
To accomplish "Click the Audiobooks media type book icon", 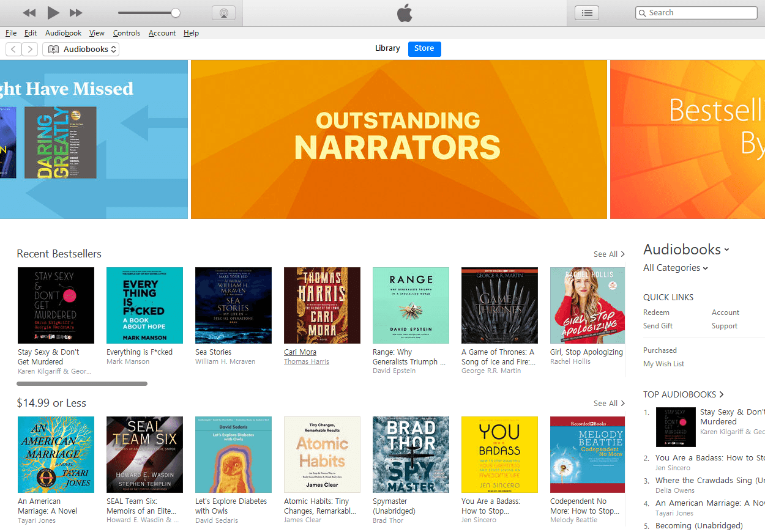I will click(54, 50).
